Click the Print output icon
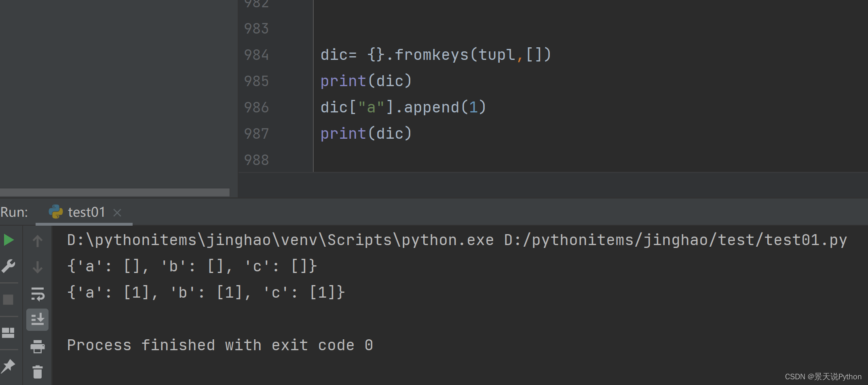868x385 pixels. (x=38, y=346)
